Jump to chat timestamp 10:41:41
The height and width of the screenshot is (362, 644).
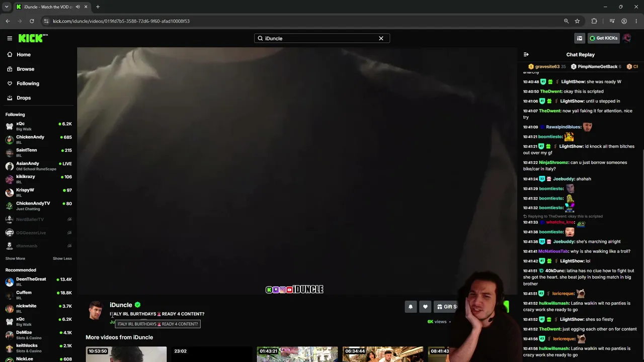(530, 251)
